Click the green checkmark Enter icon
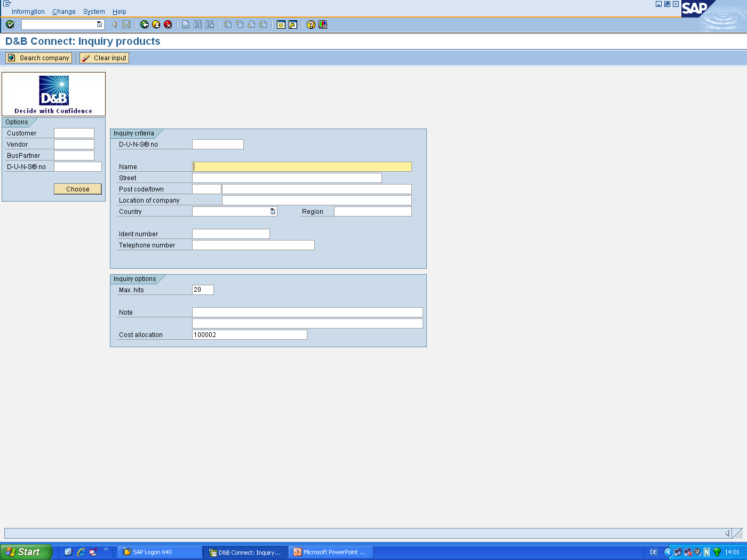747x560 pixels. [x=10, y=25]
